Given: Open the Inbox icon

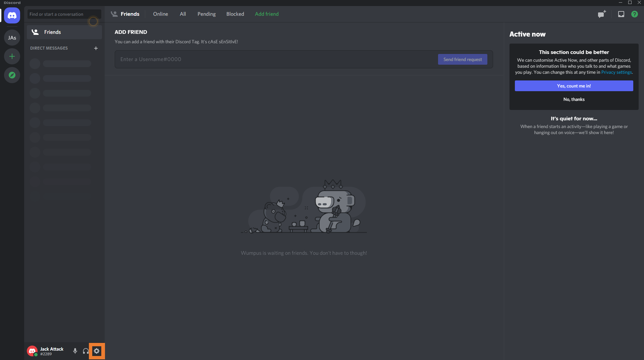Looking at the screenshot, I should pos(621,14).
